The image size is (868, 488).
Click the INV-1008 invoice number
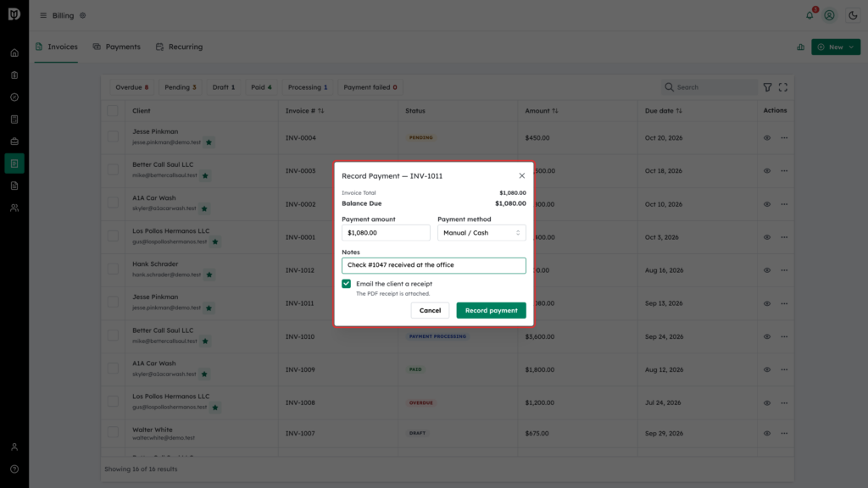300,402
